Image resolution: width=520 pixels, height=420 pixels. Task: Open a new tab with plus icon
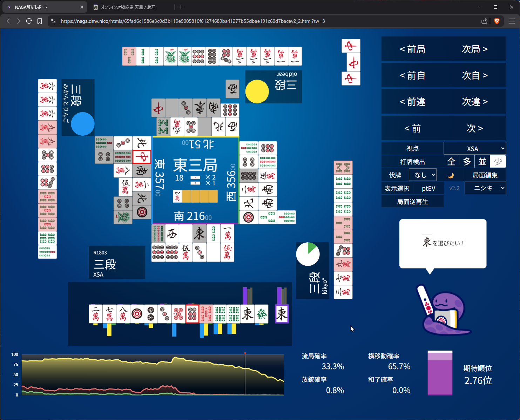pyautogui.click(x=181, y=7)
